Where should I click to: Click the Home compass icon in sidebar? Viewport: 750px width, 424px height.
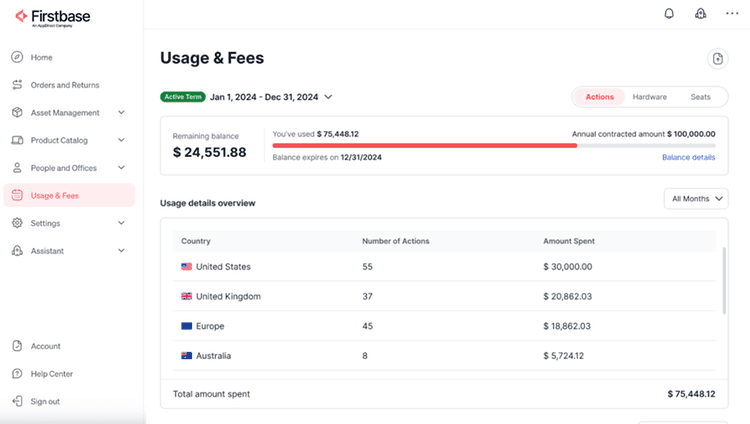(x=17, y=57)
